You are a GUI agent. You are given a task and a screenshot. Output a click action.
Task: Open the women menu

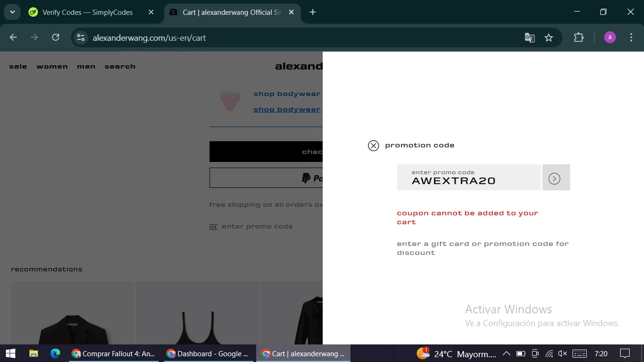click(52, 67)
